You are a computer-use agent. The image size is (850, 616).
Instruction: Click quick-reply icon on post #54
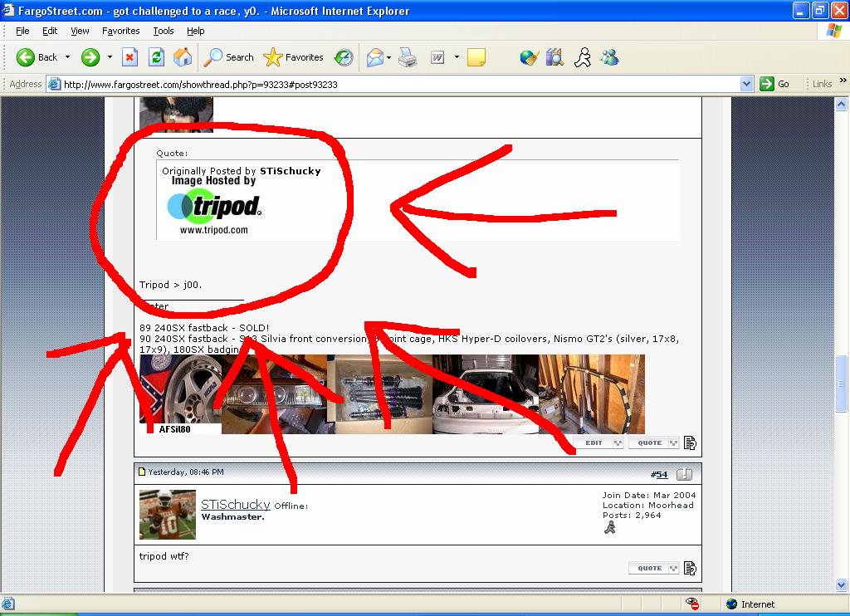[x=690, y=569]
